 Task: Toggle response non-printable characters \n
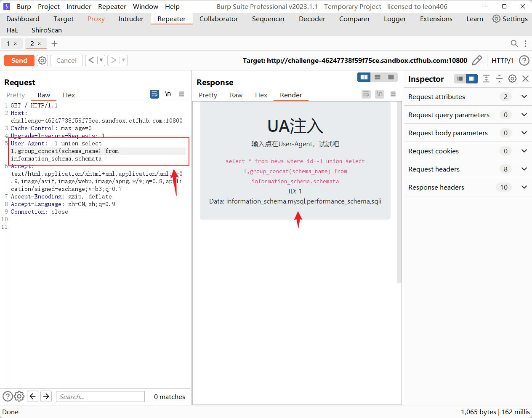tap(380, 94)
